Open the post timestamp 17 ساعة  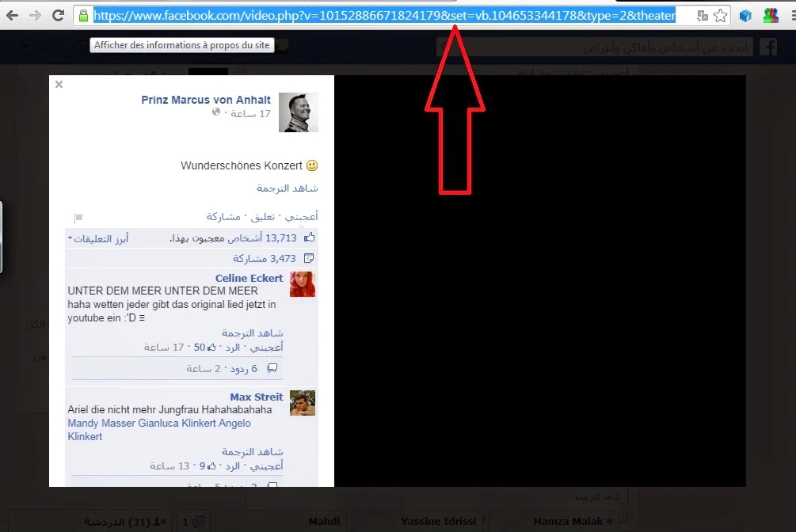pyautogui.click(x=251, y=114)
